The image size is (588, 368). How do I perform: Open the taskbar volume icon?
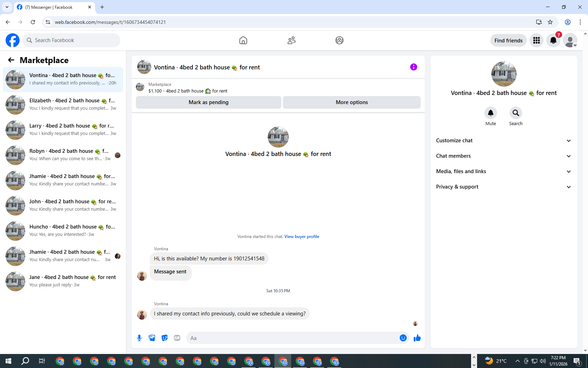tap(543, 361)
